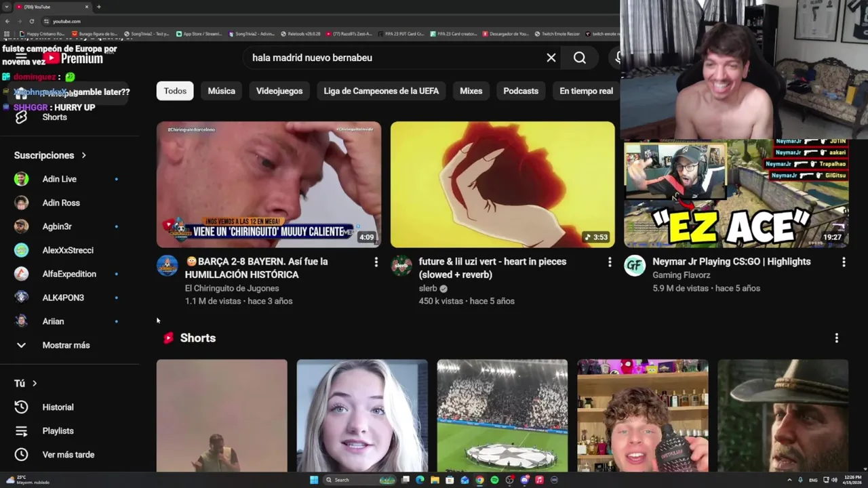Select the Liga de Campeones de la UEFA chip

tap(381, 91)
